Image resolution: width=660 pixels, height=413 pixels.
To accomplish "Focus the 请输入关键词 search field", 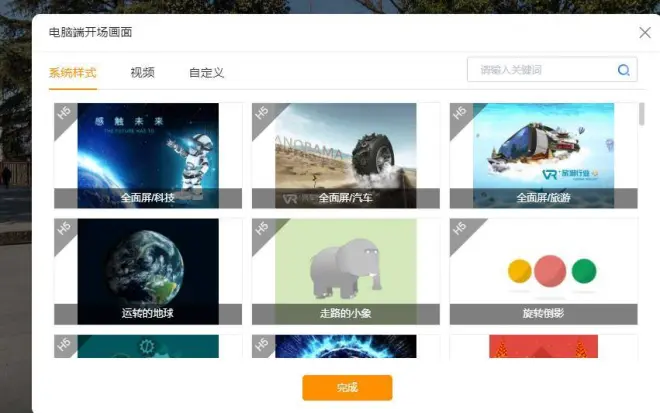I will click(x=552, y=70).
